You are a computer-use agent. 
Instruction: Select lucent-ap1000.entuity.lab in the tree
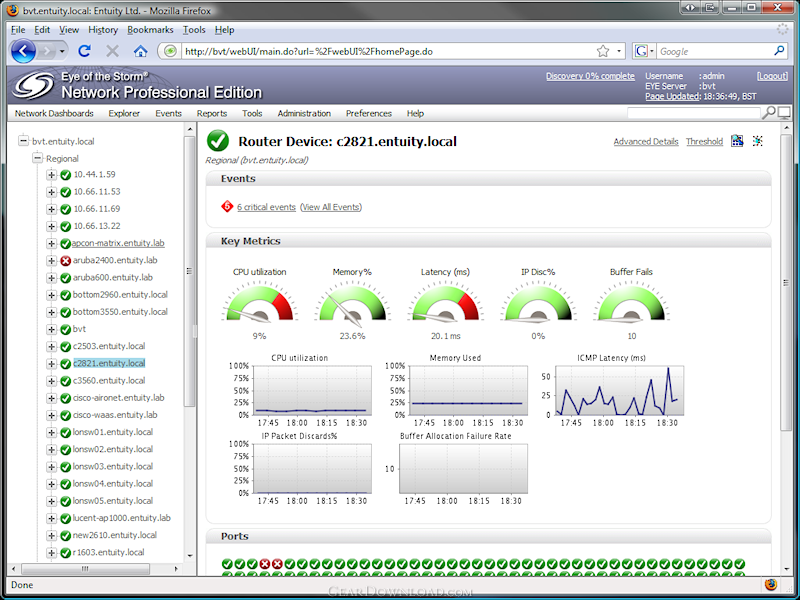click(x=121, y=518)
